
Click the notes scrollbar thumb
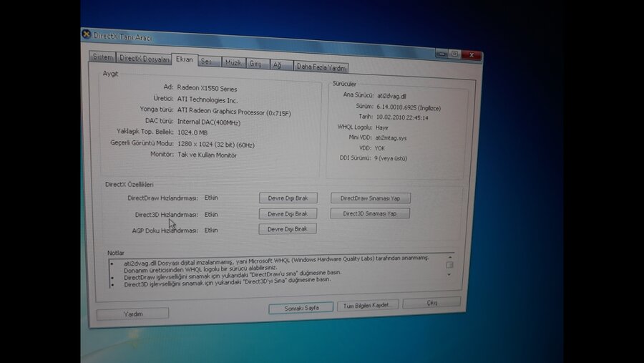pos(450,265)
